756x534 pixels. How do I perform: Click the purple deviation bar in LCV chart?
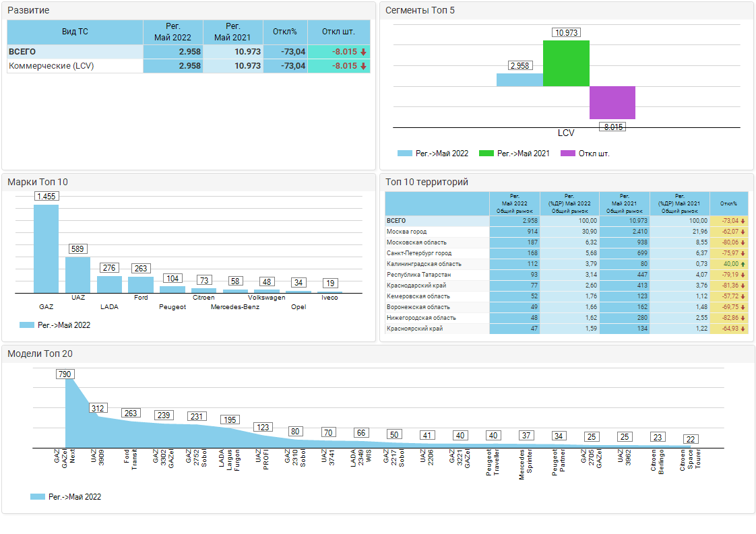coord(612,102)
